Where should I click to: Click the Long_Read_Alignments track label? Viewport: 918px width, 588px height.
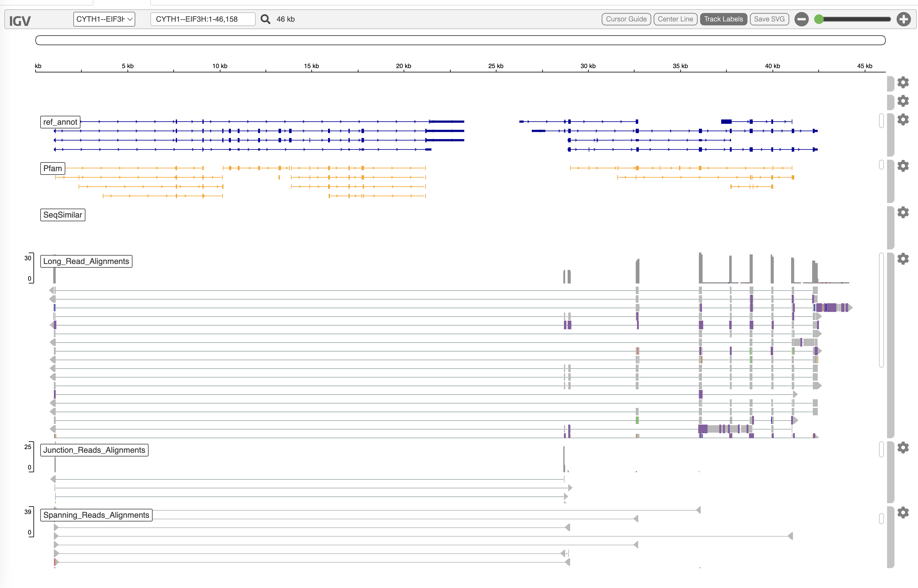point(86,261)
